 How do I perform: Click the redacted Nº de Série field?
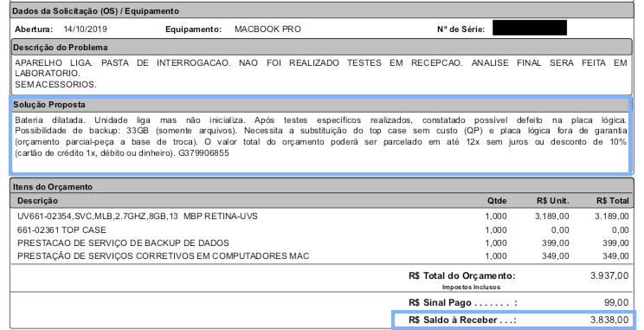click(530, 28)
